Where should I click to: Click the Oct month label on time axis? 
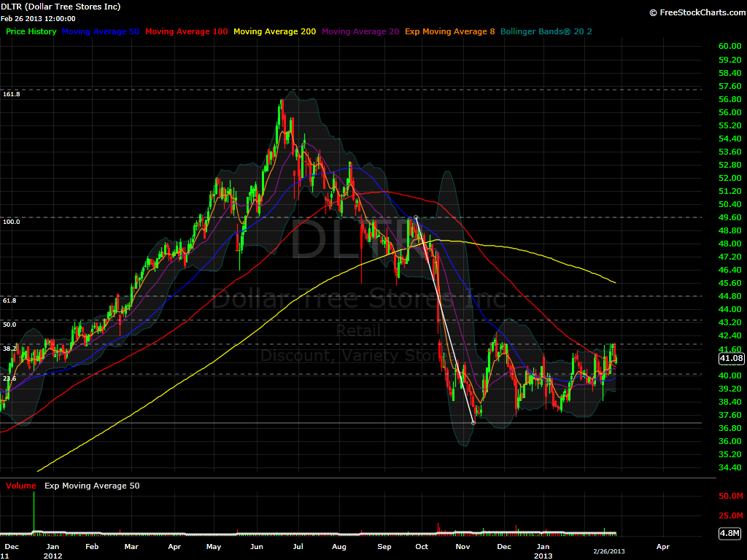(422, 547)
